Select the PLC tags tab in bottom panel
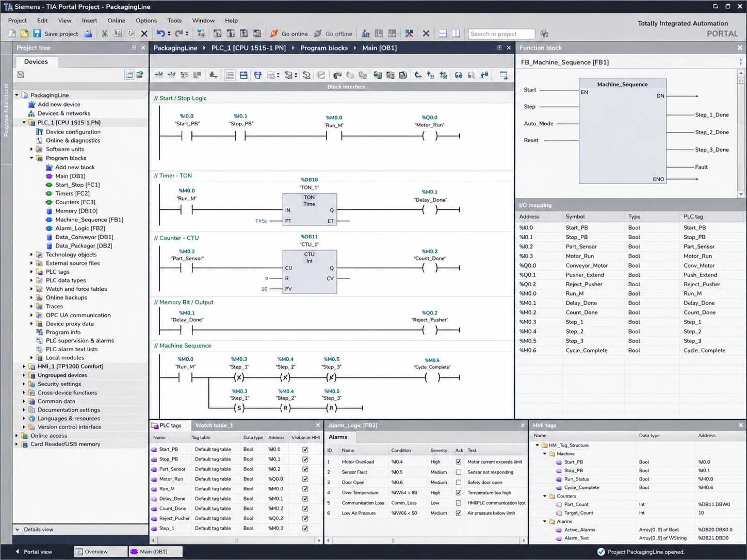Image resolution: width=747 pixels, height=560 pixels. pyautogui.click(x=170, y=425)
